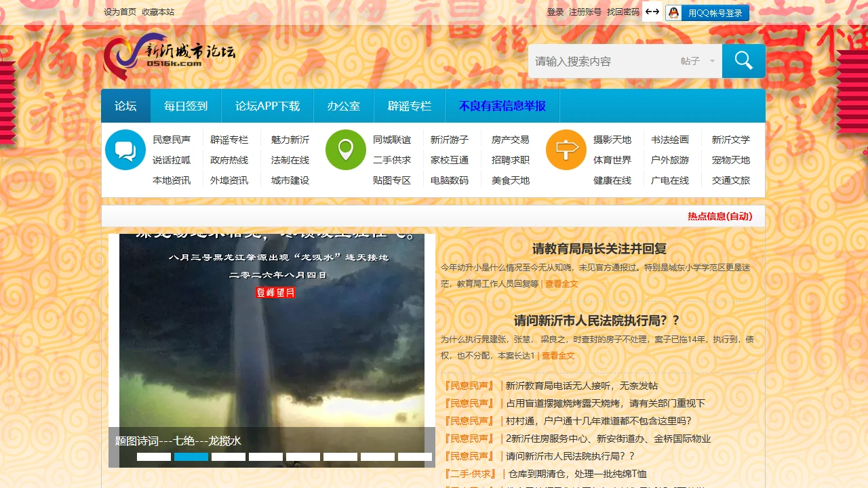Click 查看全文 under the 教育局 article summary
This screenshot has height=488, width=868.
tap(561, 284)
